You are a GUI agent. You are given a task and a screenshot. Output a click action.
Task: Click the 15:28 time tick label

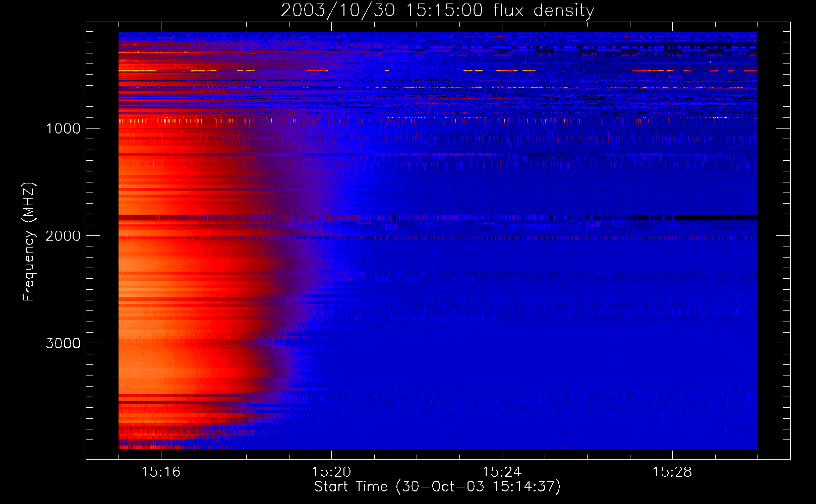(x=672, y=472)
